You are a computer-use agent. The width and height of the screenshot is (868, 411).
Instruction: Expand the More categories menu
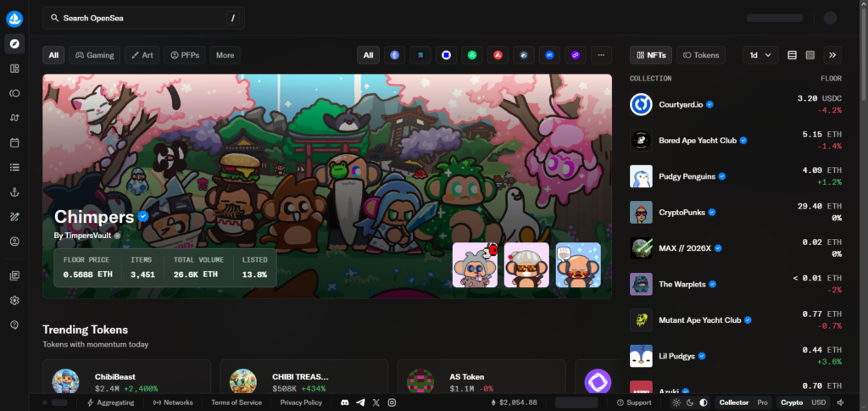click(225, 55)
